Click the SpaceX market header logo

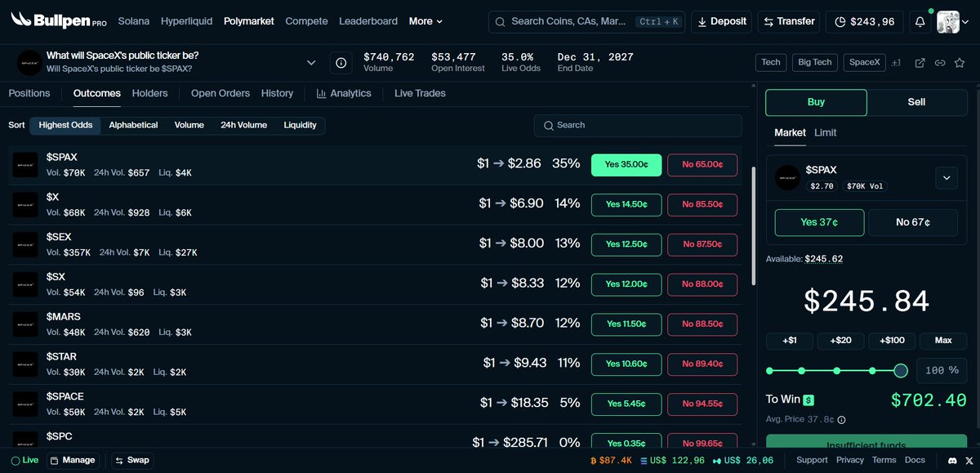28,62
